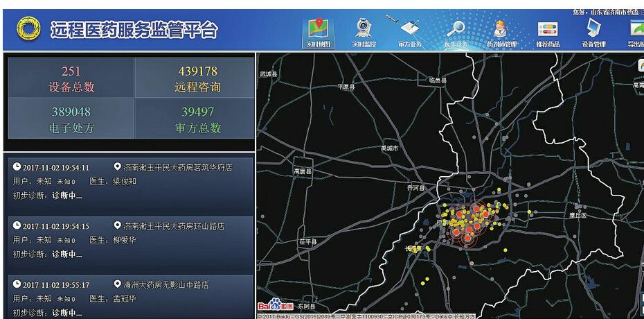Open the 推荐药品 recommended drugs icon
Image resolution: width=644 pixels, height=319 pixels.
pos(547,31)
